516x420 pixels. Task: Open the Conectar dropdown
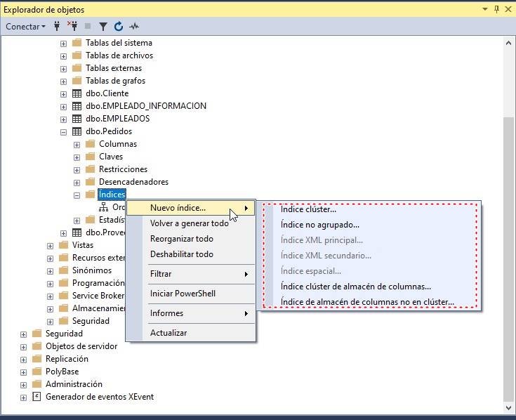(25, 26)
